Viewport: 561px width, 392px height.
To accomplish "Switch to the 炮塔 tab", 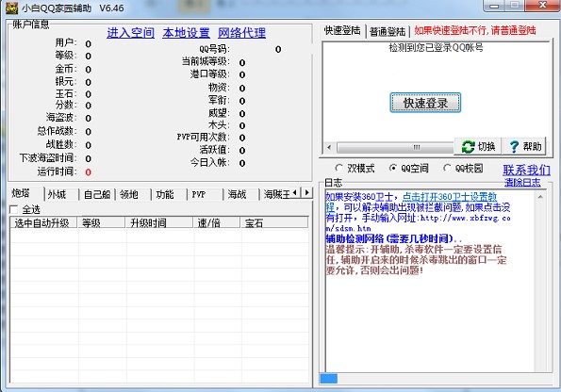I will 21,193.
